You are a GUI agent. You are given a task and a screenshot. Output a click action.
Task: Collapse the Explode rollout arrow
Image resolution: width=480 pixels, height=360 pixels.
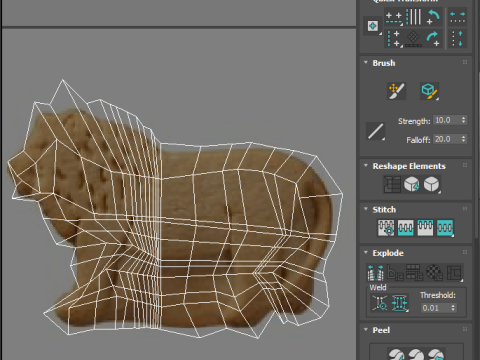click(366, 252)
